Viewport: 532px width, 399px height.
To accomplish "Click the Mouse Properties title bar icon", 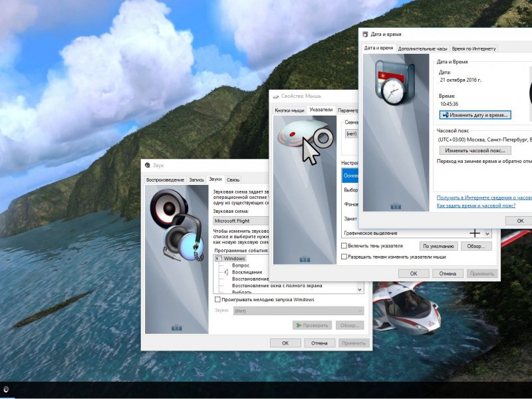I will [x=276, y=96].
